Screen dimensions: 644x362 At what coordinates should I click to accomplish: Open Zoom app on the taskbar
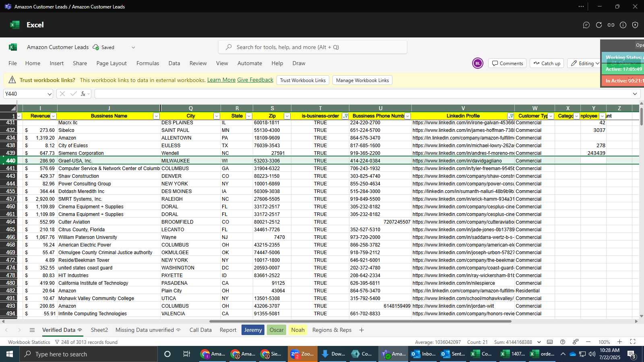pyautogui.click(x=303, y=354)
